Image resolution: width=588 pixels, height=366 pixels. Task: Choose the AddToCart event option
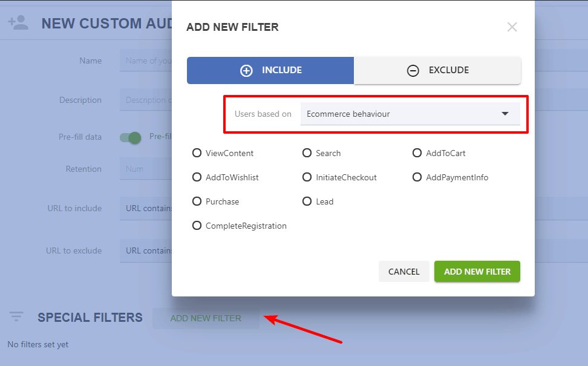417,153
